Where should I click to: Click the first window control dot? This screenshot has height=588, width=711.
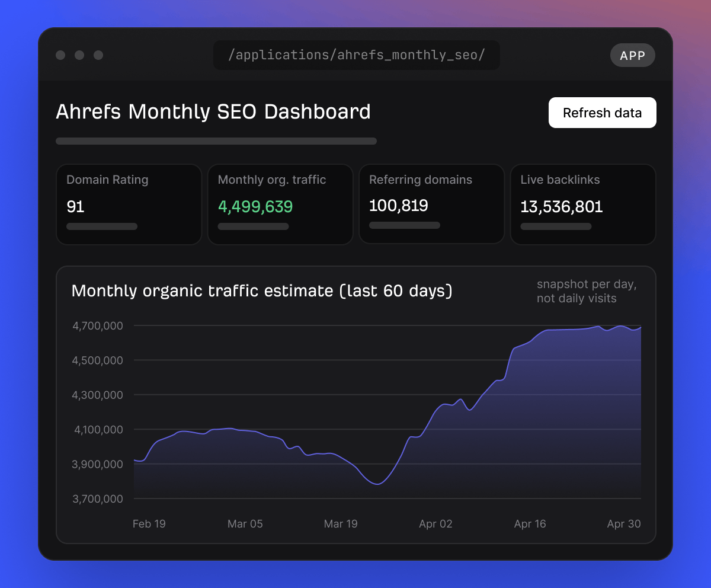pyautogui.click(x=60, y=55)
